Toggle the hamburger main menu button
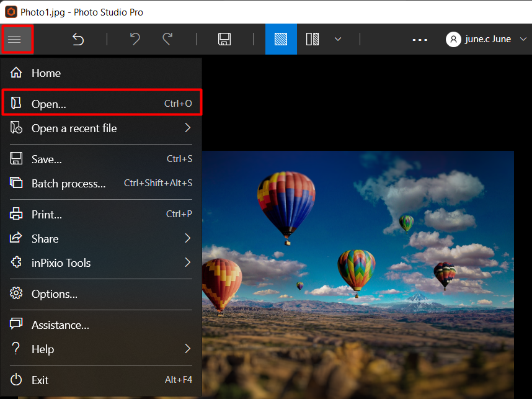 click(17, 39)
